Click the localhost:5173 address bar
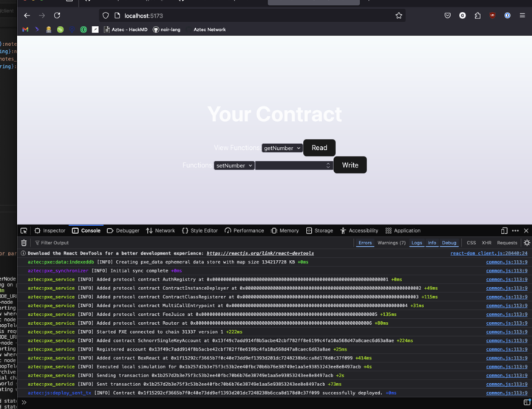 click(251, 16)
